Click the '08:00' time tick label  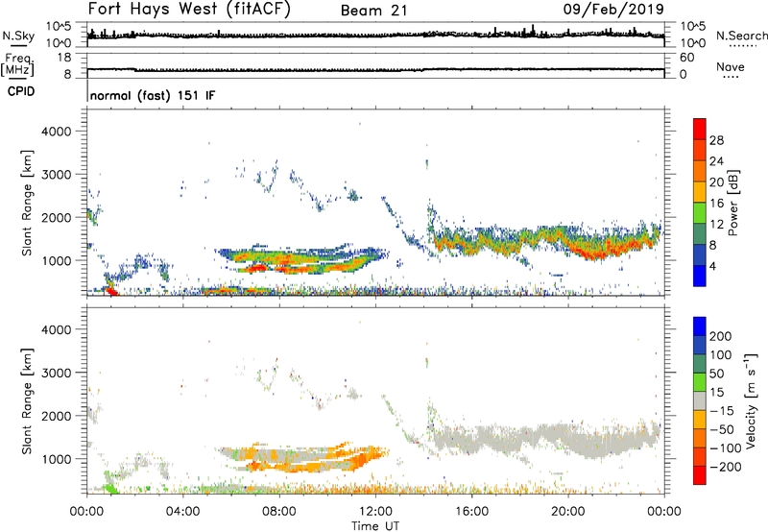coord(279,512)
